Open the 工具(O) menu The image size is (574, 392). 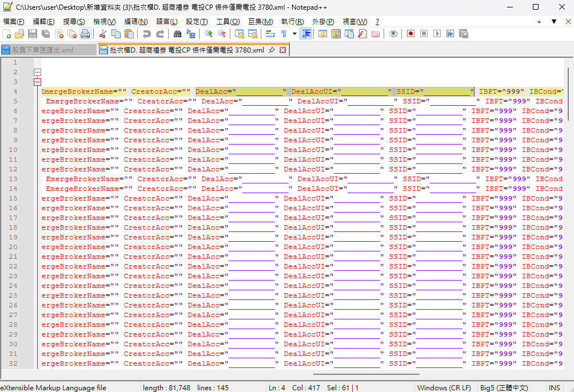pyautogui.click(x=228, y=22)
